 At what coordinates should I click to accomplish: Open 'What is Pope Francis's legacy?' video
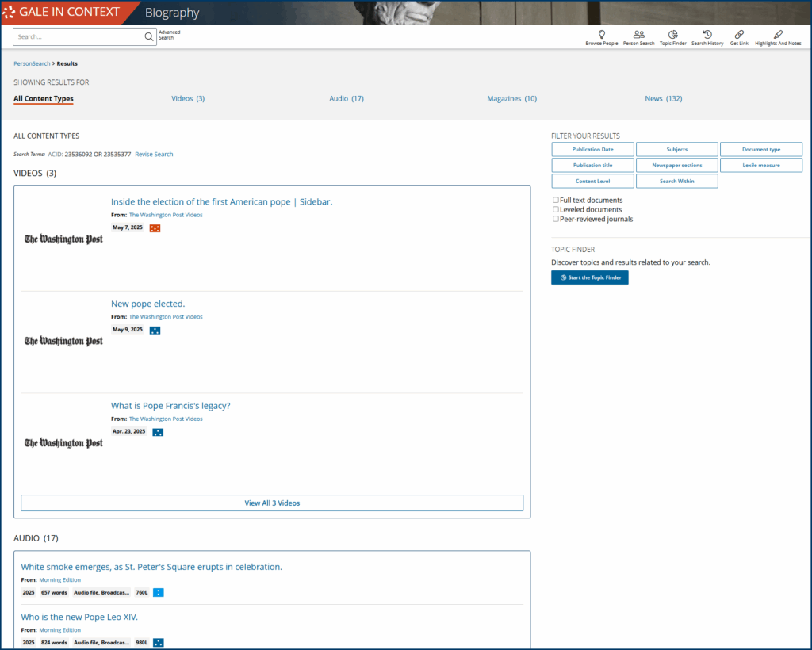(x=170, y=406)
